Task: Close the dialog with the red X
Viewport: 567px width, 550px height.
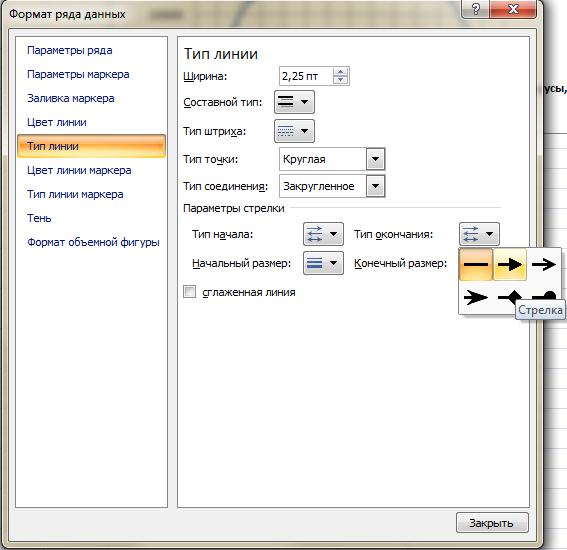Action: 513,9
